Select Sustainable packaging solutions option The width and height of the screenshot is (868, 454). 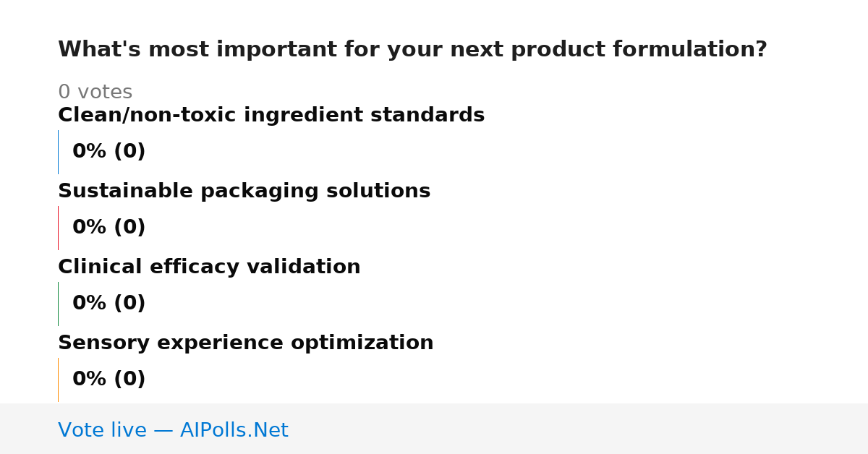(244, 191)
